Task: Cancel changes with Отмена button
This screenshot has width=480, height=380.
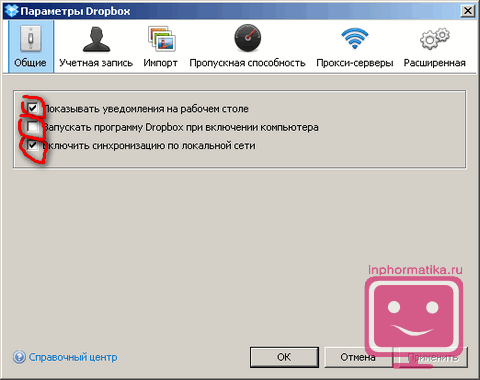Action: 358,357
